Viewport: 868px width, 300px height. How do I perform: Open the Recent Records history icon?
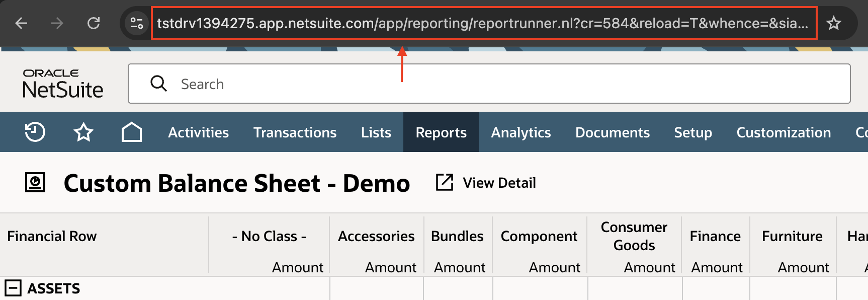(35, 132)
